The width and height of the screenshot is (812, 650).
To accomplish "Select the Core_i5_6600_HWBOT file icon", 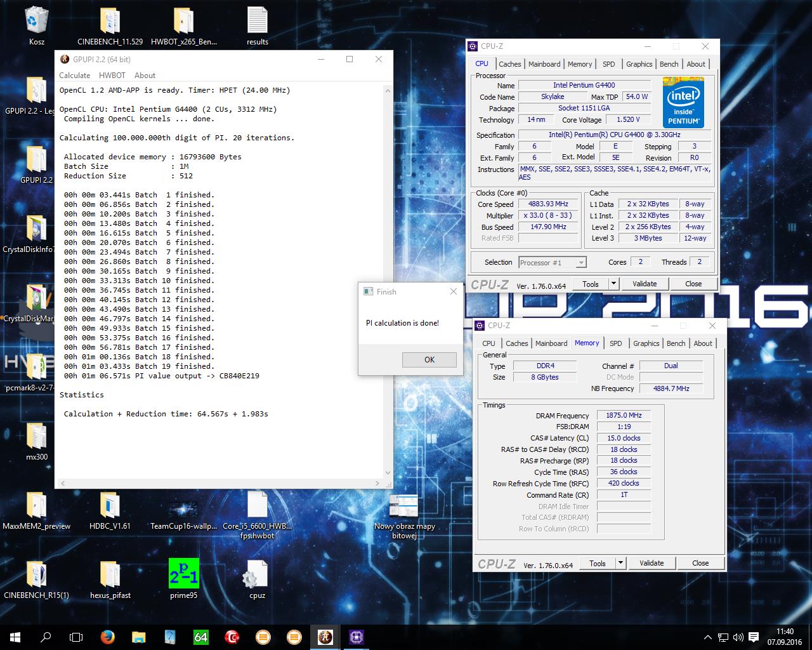I will [257, 514].
